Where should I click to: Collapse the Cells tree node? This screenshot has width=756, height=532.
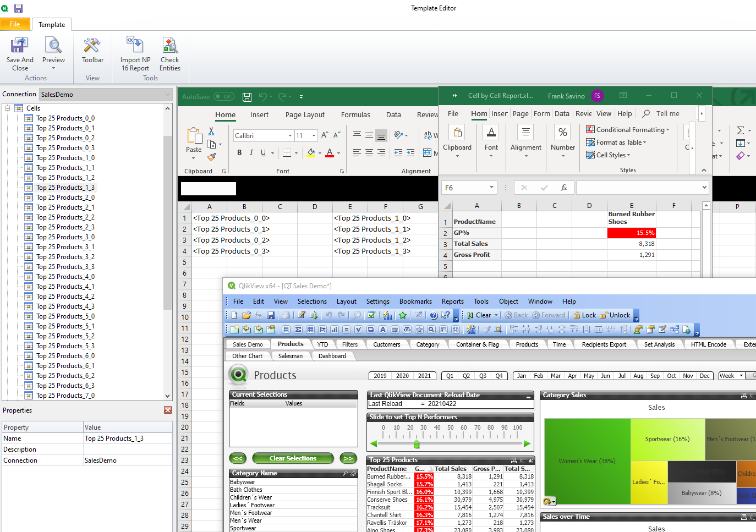click(8, 108)
